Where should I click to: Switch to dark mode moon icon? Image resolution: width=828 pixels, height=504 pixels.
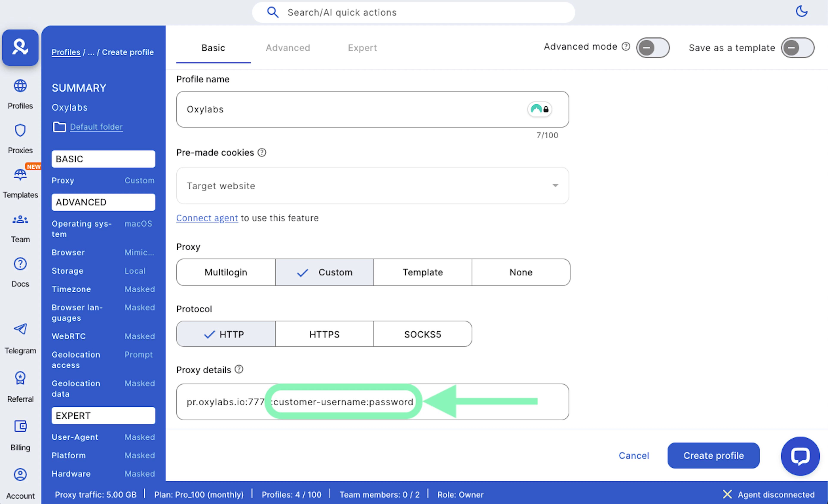[802, 11]
